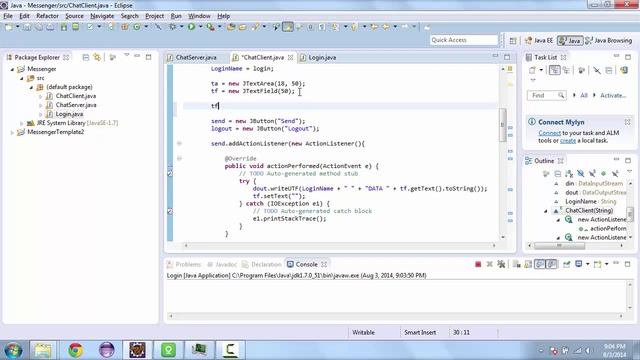
Task: Click editor vertical scrollbar thumb
Action: (x=503, y=125)
